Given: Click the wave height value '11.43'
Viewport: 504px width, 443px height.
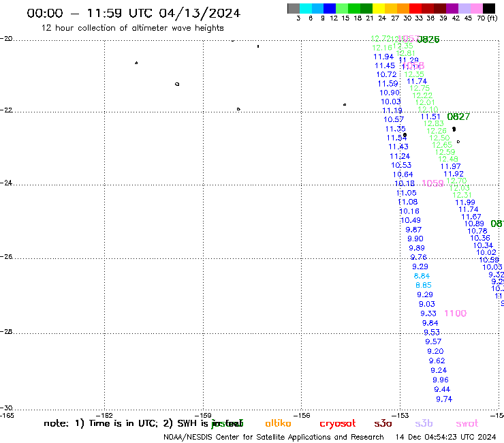Looking at the screenshot, I should (398, 147).
